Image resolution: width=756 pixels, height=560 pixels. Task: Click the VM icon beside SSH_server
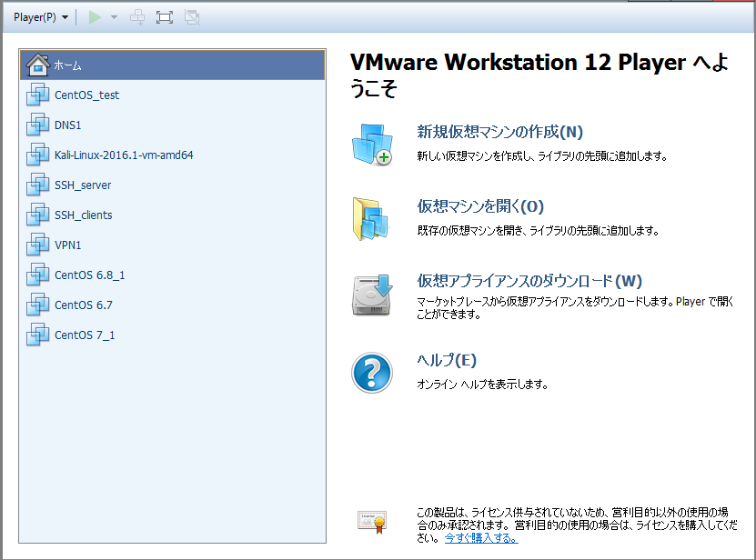coord(38,185)
